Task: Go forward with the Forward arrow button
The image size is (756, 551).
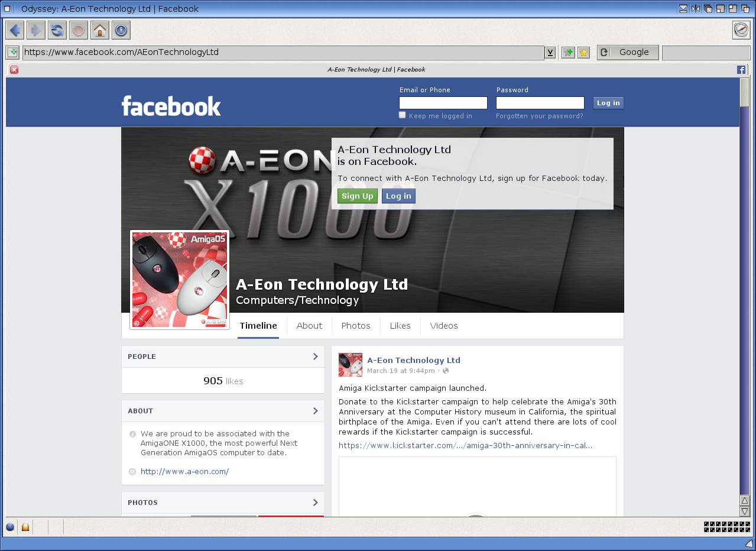Action: tap(36, 30)
